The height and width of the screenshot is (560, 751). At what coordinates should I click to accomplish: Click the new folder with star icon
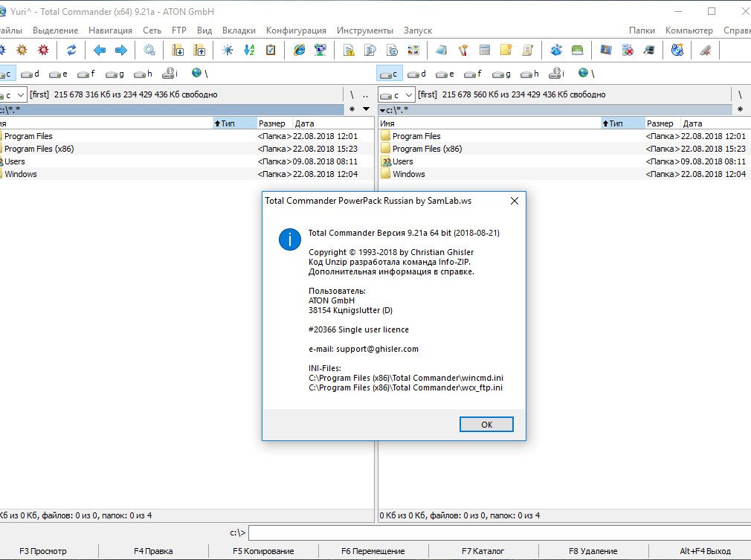[506, 50]
